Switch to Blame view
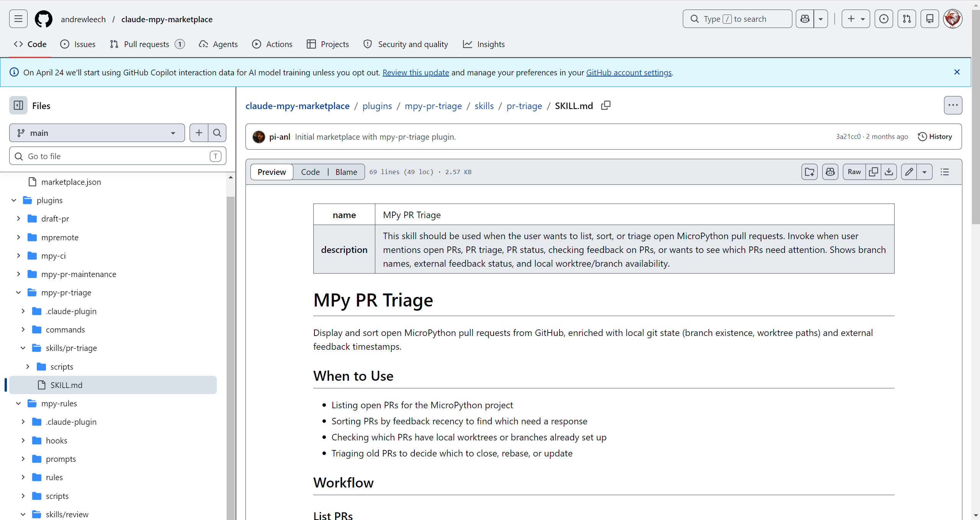The height and width of the screenshot is (520, 980). pos(346,172)
